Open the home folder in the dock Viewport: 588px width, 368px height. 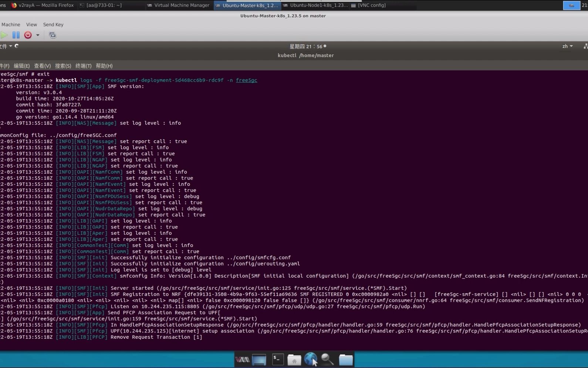pyautogui.click(x=294, y=359)
